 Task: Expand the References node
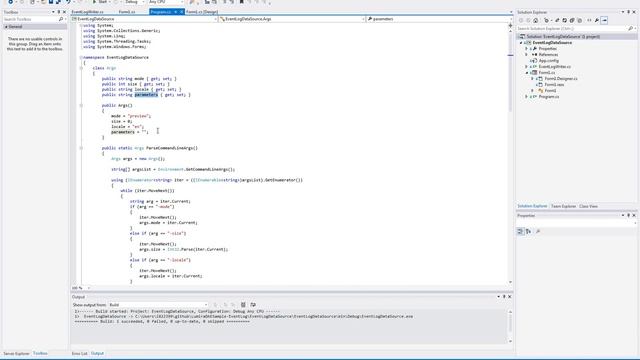point(527,54)
